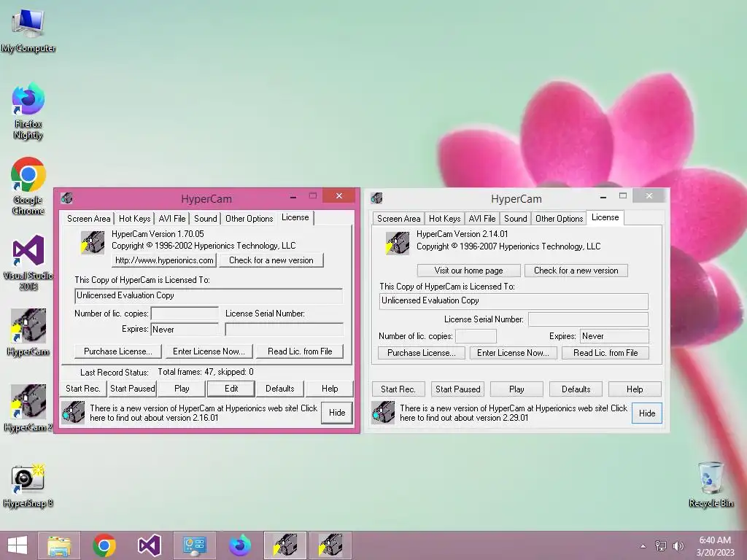Click the http://www.hyperionics.com button
This screenshot has height=560, width=747.
click(x=164, y=260)
